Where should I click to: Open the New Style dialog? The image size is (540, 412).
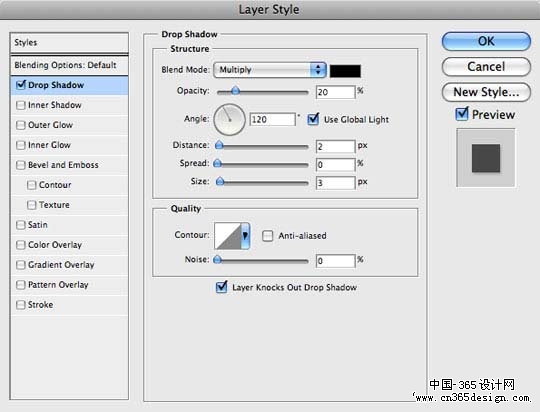click(x=486, y=92)
